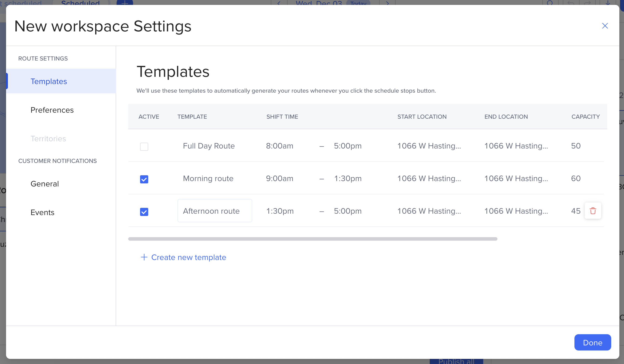Go to the Events notifications section
This screenshot has width=624, height=364.
click(42, 212)
